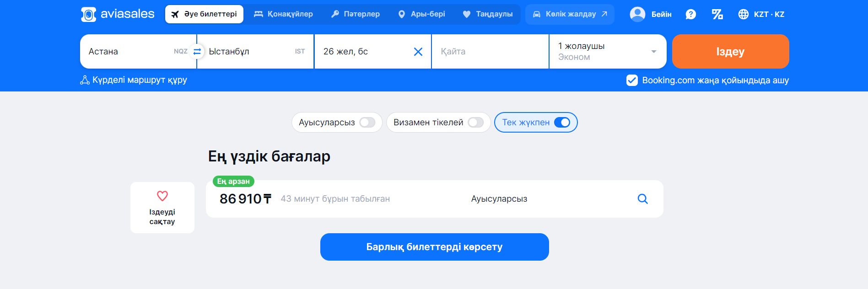
Task: Click the profile avatar icon
Action: [637, 14]
